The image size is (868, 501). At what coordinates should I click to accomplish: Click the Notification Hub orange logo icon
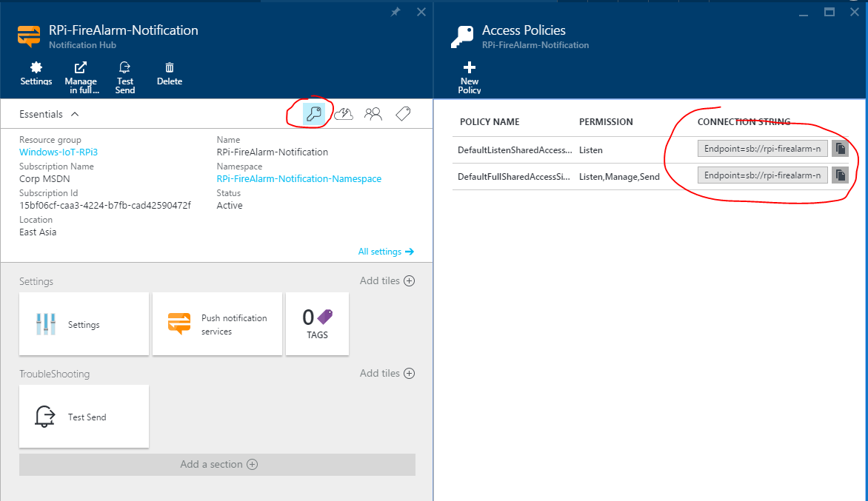click(x=29, y=36)
